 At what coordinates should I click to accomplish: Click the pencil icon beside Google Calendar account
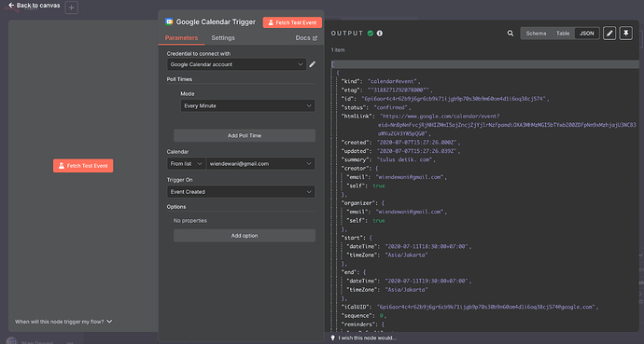[x=313, y=64]
